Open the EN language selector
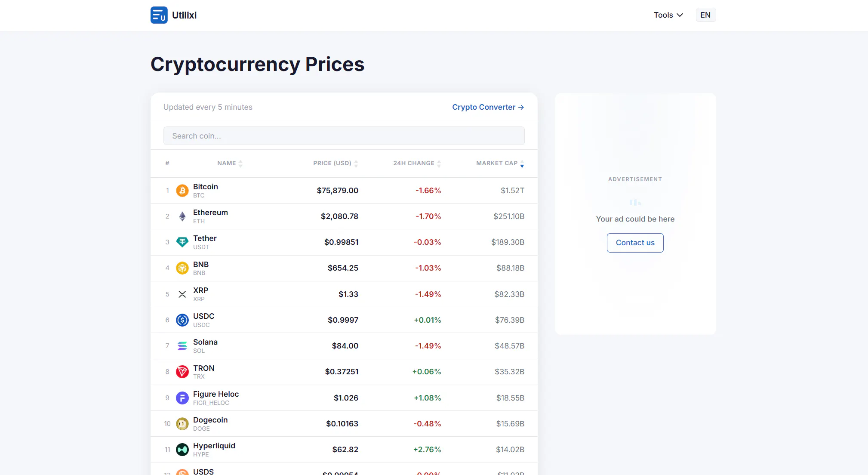Viewport: 868px width, 475px height. point(705,15)
